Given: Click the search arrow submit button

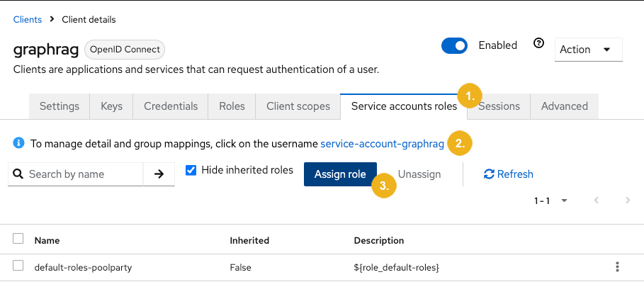Looking at the screenshot, I should 159,174.
